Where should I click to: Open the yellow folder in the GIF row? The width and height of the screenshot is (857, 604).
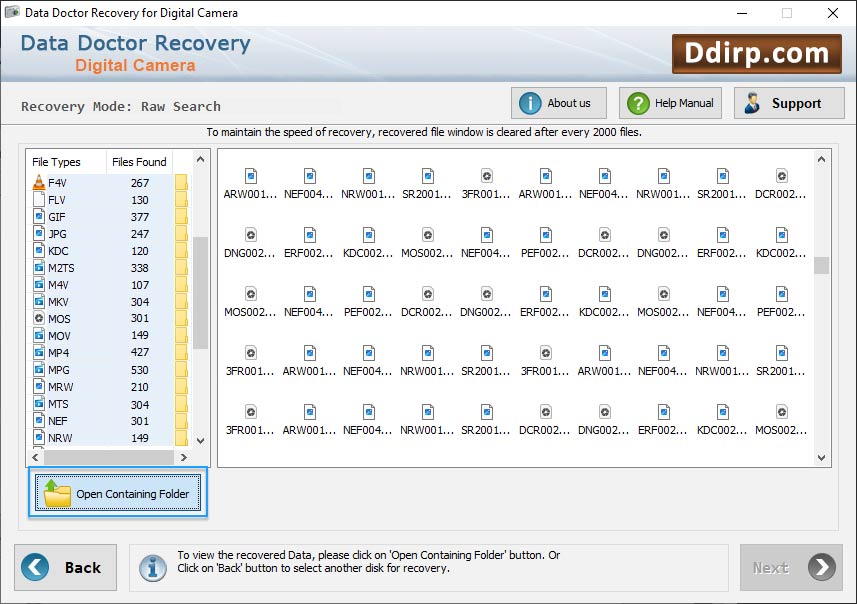[181, 216]
